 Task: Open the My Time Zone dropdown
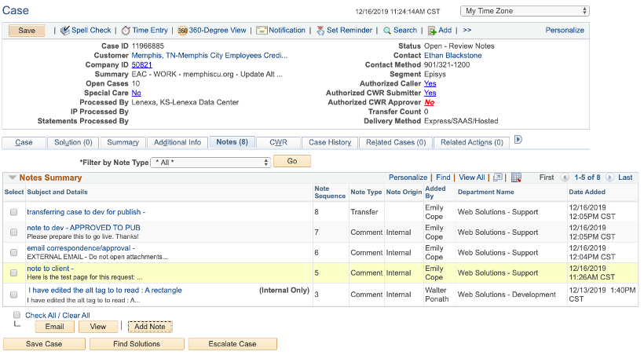click(x=525, y=11)
